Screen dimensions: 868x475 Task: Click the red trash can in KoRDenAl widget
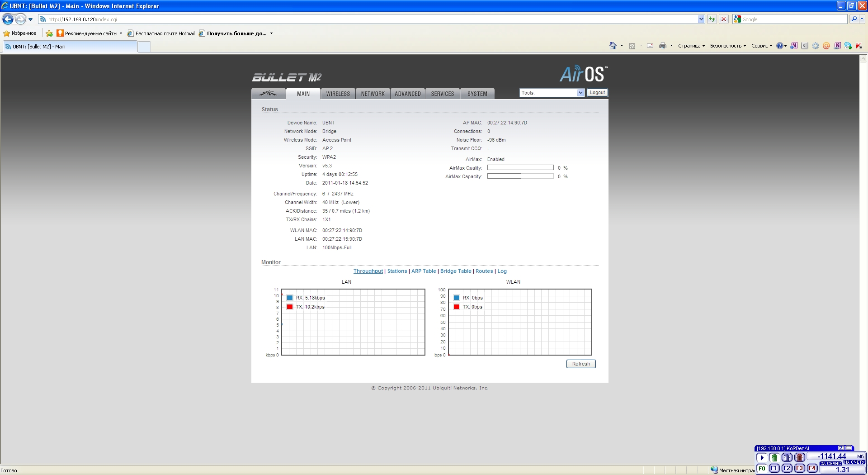click(800, 457)
